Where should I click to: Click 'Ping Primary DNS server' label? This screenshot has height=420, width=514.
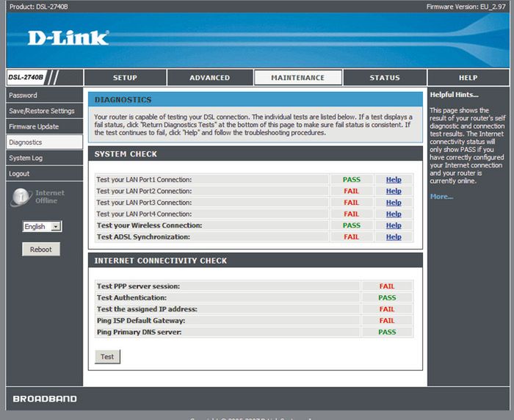pos(139,332)
